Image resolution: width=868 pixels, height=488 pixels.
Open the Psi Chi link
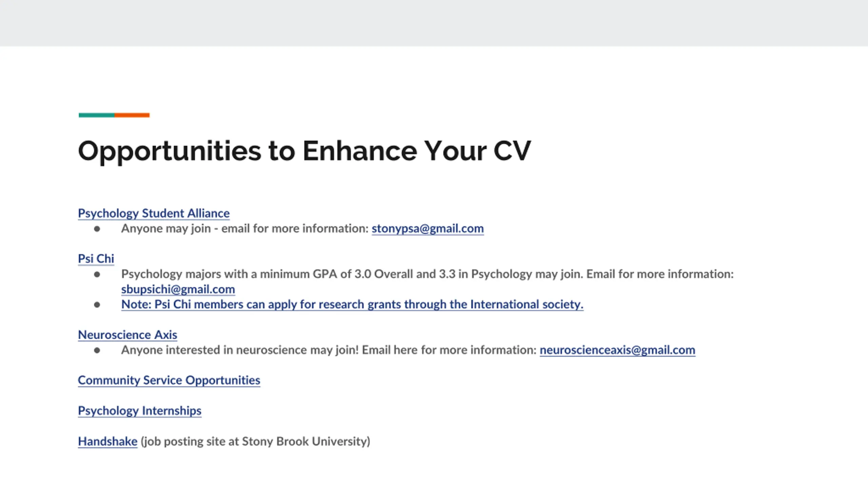point(96,259)
